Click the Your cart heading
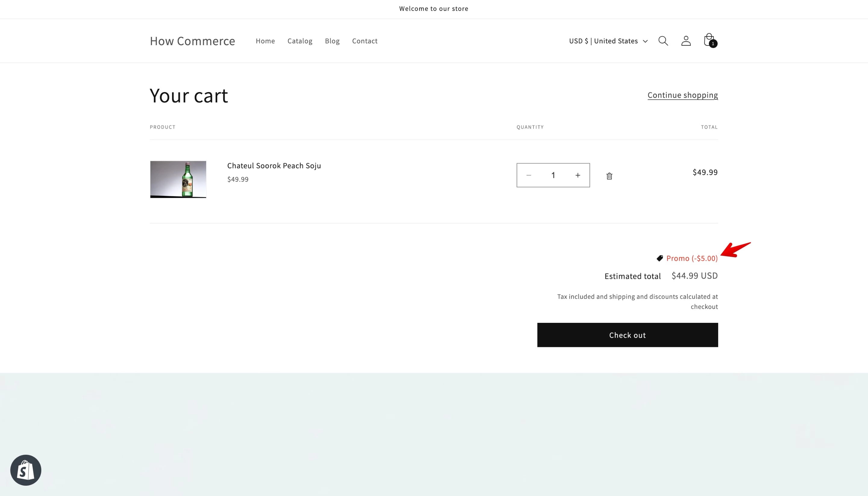The width and height of the screenshot is (868, 496). click(x=189, y=95)
